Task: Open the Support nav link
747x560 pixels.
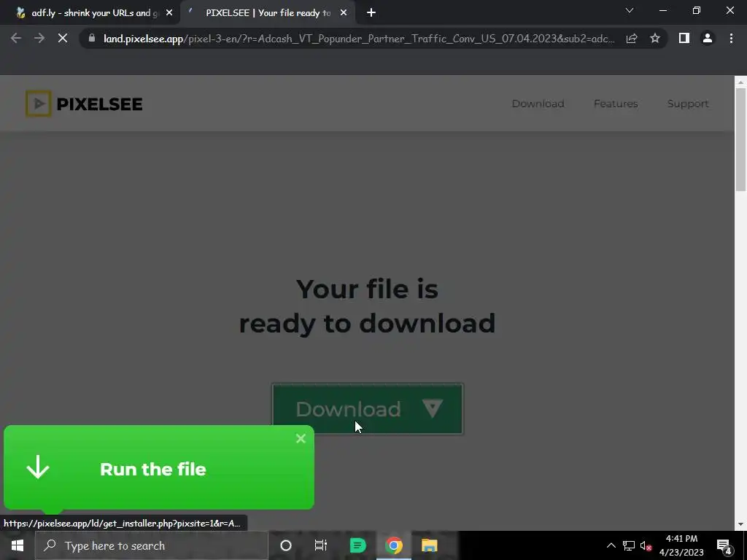Action: pyautogui.click(x=687, y=104)
